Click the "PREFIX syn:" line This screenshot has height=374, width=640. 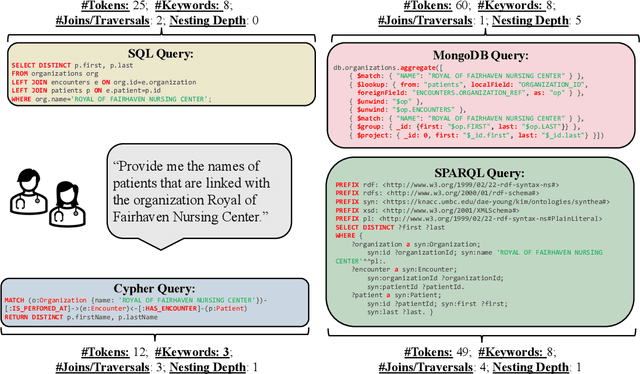pyautogui.click(x=473, y=202)
